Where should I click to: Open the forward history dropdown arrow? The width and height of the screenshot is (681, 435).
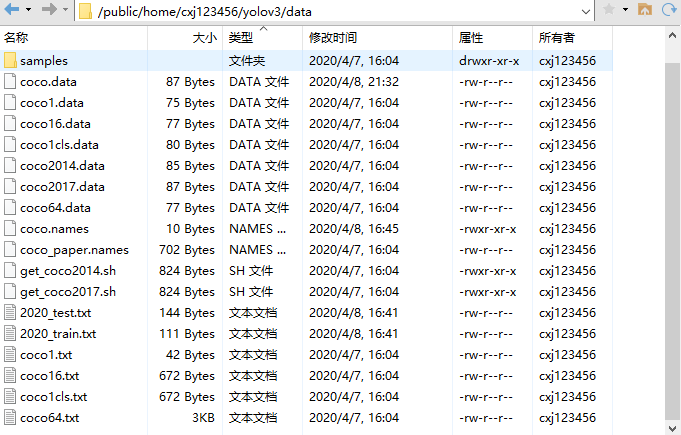[x=66, y=9]
